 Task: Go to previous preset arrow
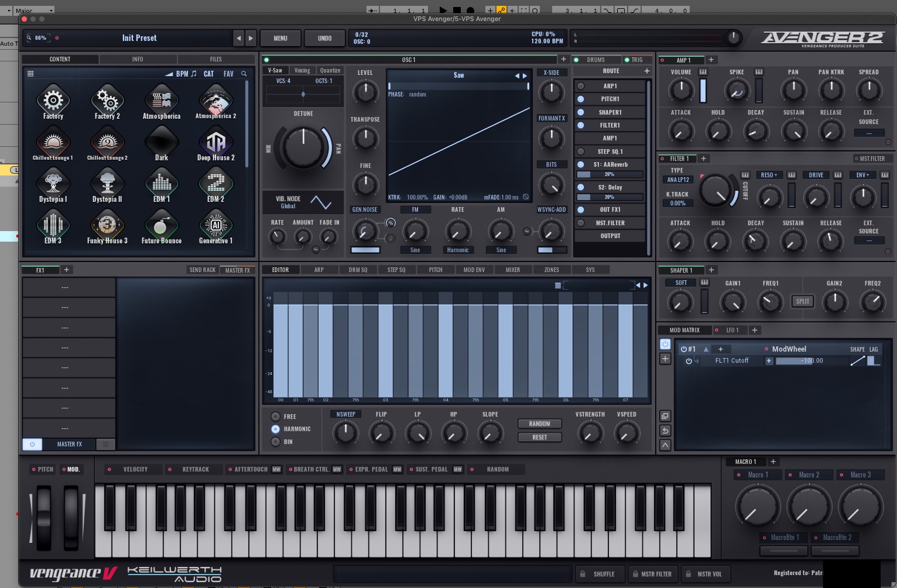pyautogui.click(x=238, y=38)
